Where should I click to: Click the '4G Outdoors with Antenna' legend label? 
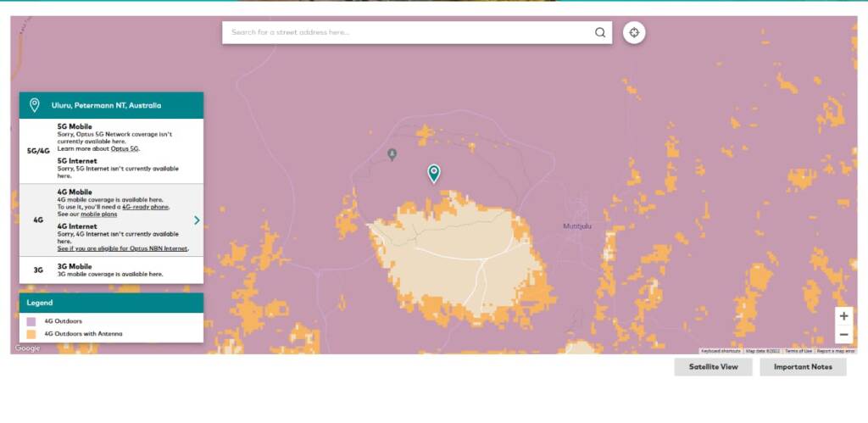[x=84, y=334]
